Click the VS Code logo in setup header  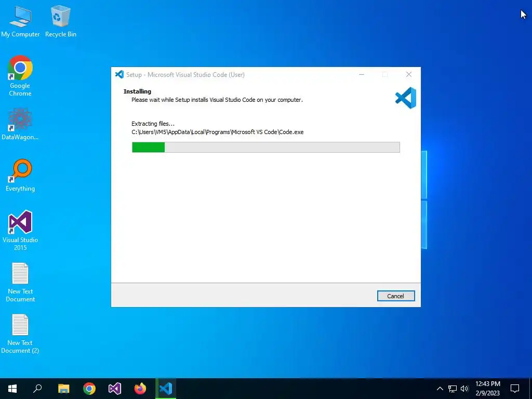[x=405, y=98]
